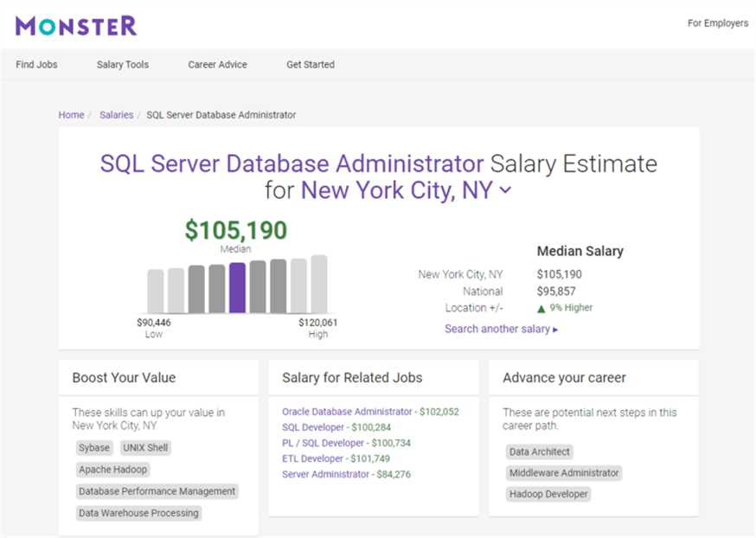Viewport: 756px width, 538px height.
Task: Click the rightmost light gray salary bar
Action: click(319, 285)
